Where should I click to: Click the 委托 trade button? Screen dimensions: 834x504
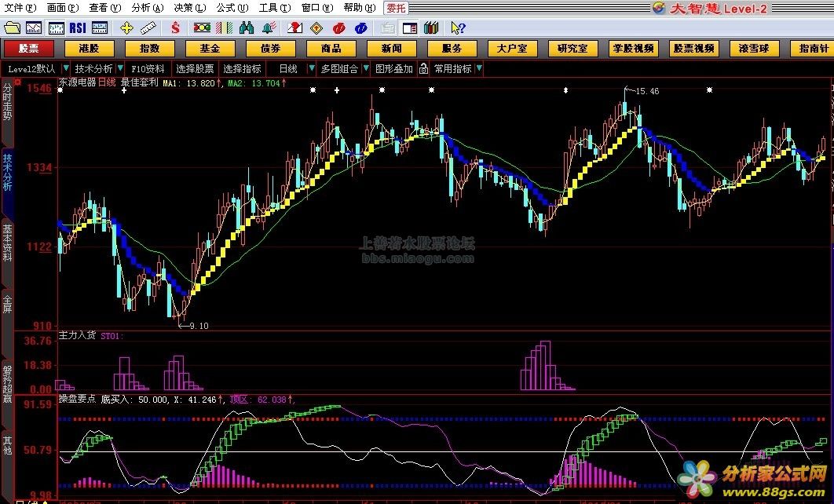click(396, 8)
